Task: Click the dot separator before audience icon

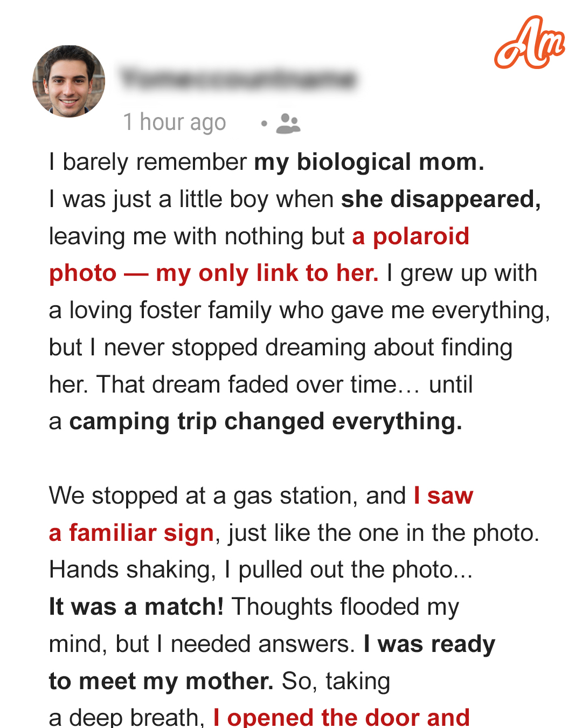Action: (x=264, y=123)
